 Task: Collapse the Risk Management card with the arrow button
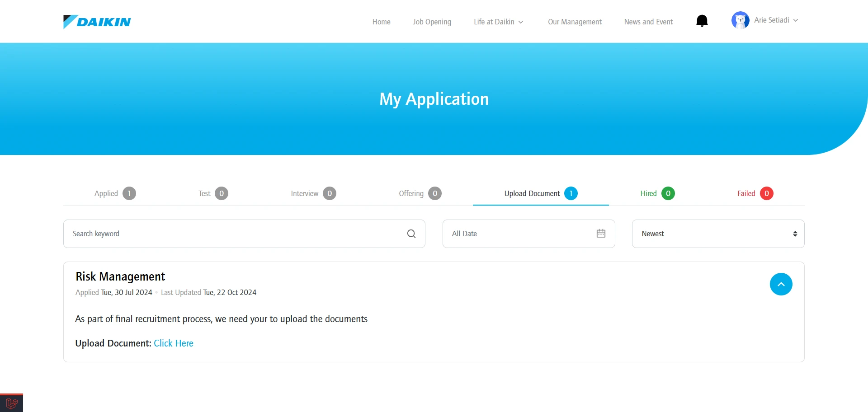(x=781, y=284)
